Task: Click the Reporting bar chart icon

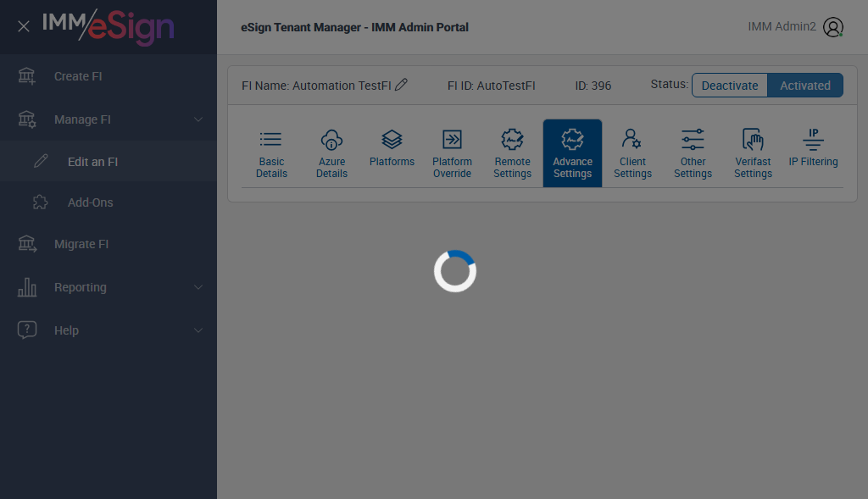Action: pyautogui.click(x=26, y=287)
